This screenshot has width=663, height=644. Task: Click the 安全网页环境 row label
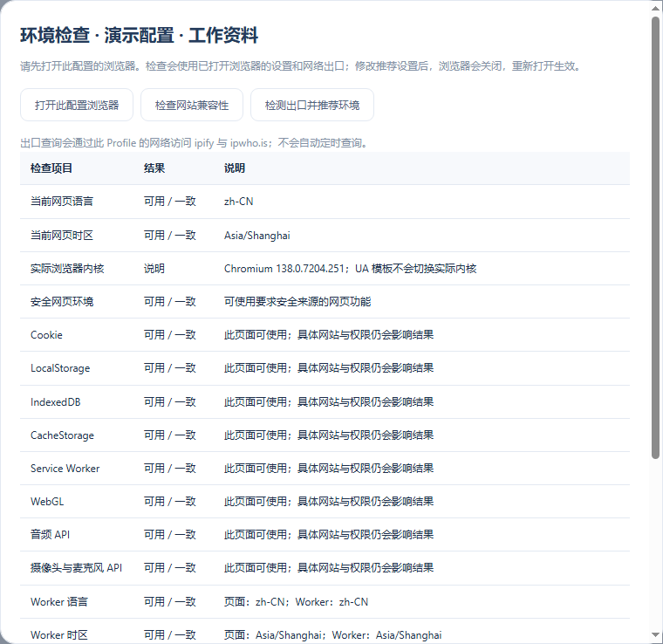coord(62,301)
